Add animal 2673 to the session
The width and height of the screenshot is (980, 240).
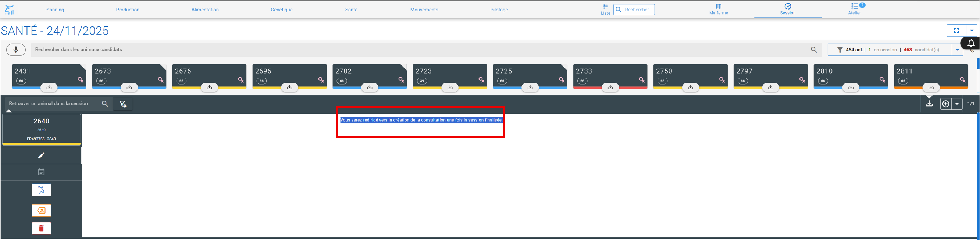tap(129, 87)
